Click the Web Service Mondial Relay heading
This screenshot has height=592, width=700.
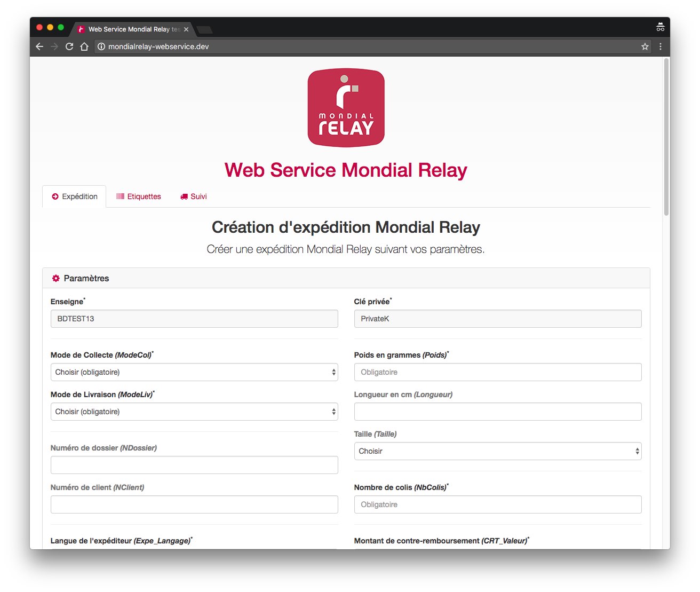click(x=346, y=170)
